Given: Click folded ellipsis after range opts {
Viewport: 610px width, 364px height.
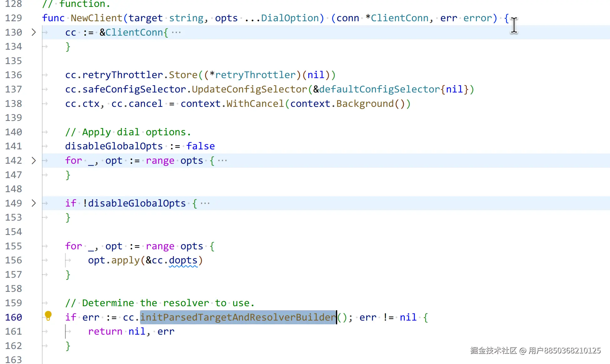Looking at the screenshot, I should point(222,161).
